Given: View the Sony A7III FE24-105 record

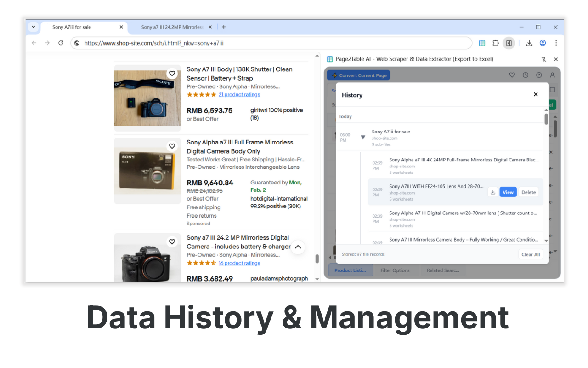Looking at the screenshot, I should (508, 192).
